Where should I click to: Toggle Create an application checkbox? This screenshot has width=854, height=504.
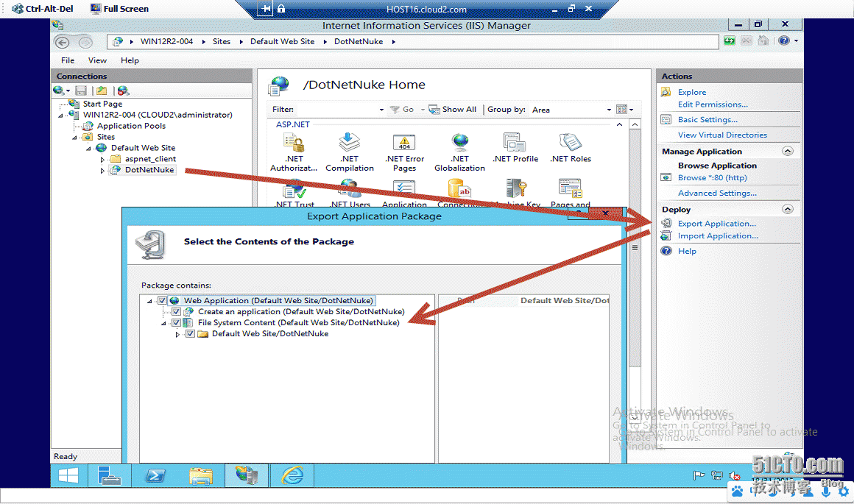point(177,312)
